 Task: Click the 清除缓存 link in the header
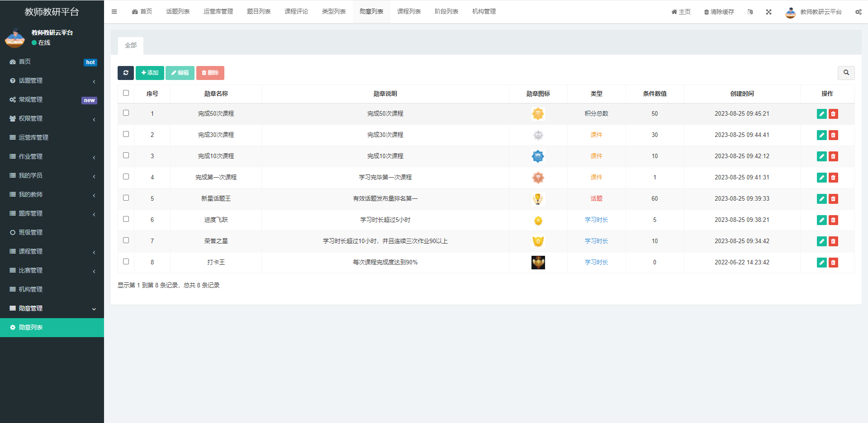719,12
